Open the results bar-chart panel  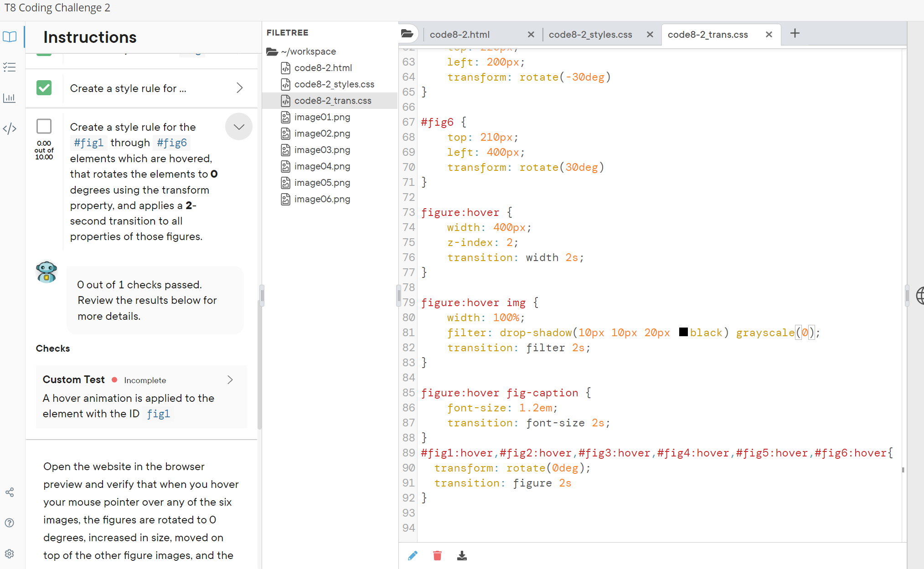tap(10, 97)
